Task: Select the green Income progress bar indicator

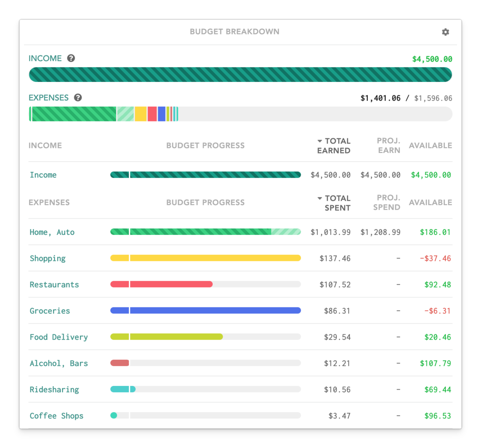Action: (205, 175)
